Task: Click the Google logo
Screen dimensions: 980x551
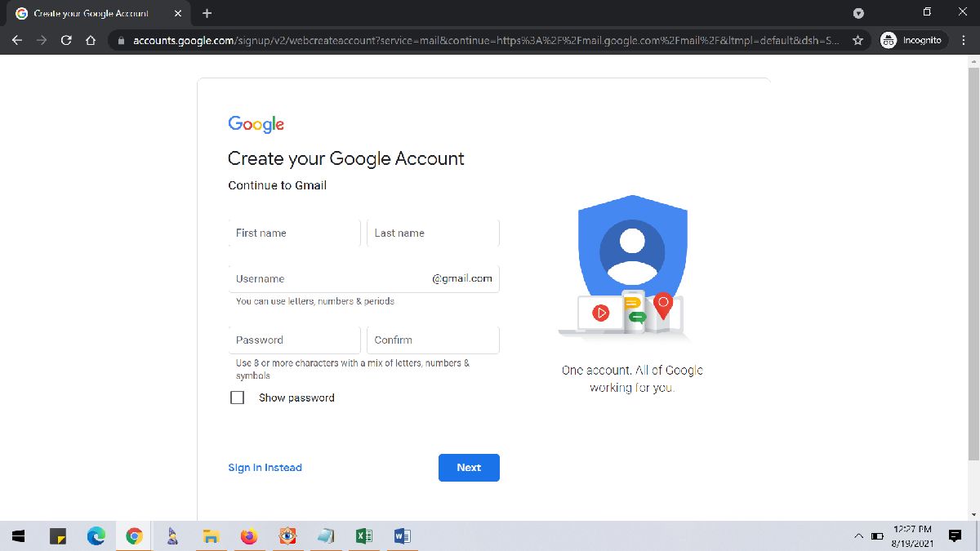Action: pos(256,124)
